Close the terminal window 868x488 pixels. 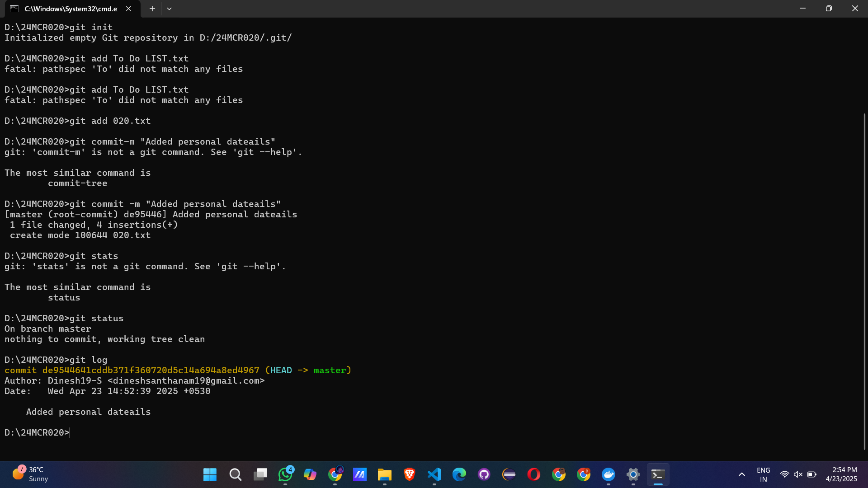(x=855, y=9)
